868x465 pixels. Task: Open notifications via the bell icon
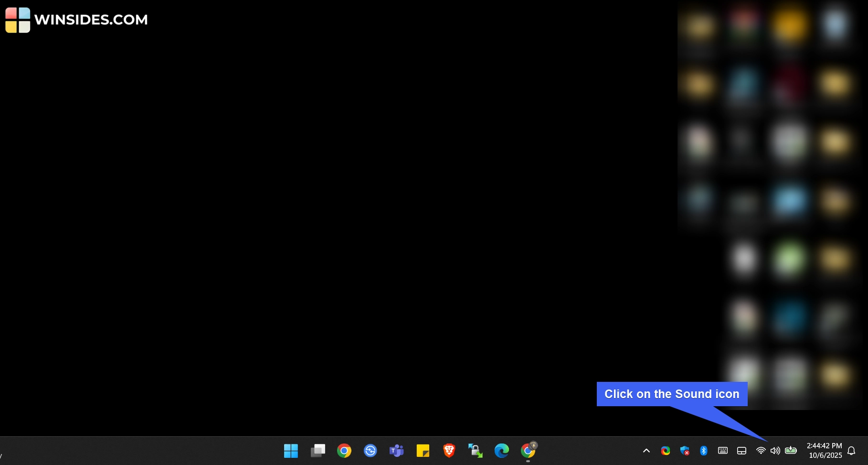tap(851, 451)
